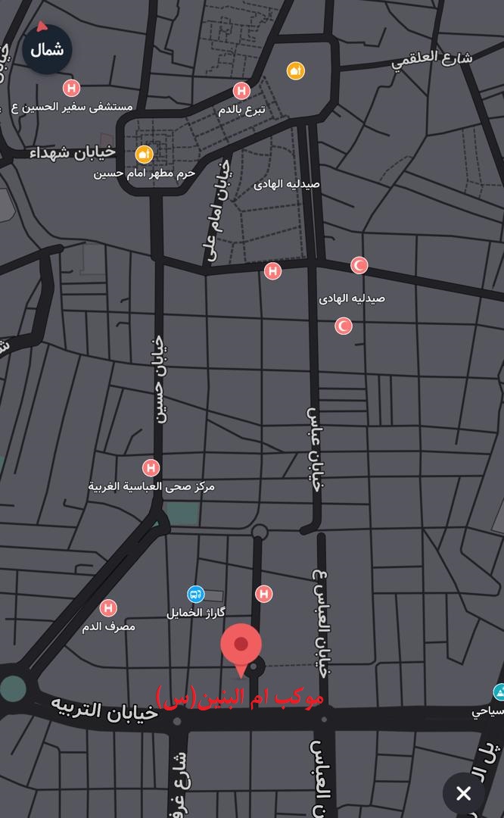Click the شارع العلقمي street label
504x818 pixels.
432,58
